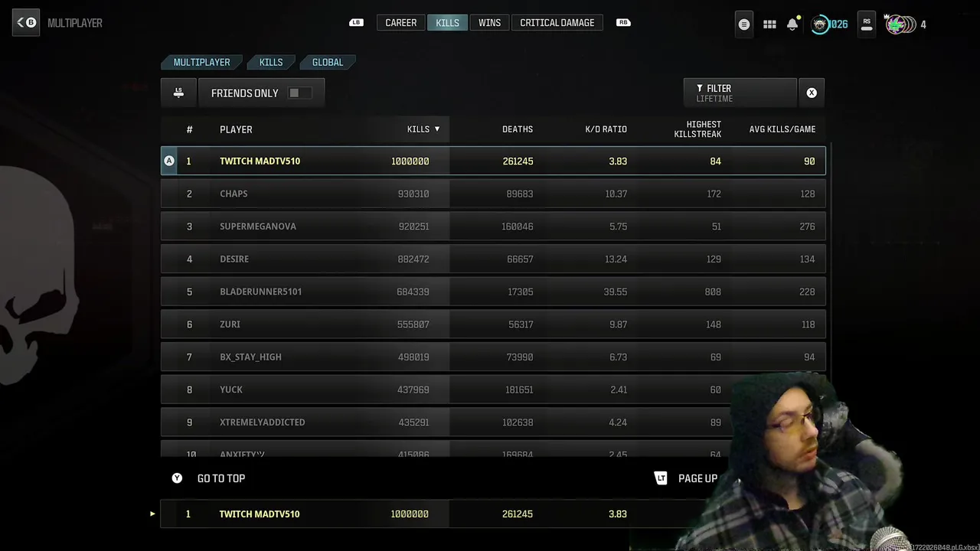Open the party members emblem icon
The image size is (980, 551).
pyautogui.click(x=900, y=24)
